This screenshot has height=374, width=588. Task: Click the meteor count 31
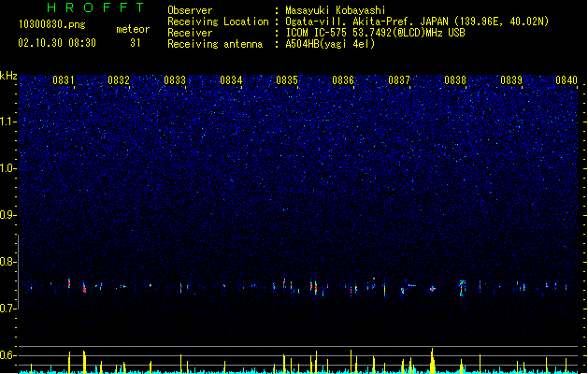pos(136,43)
